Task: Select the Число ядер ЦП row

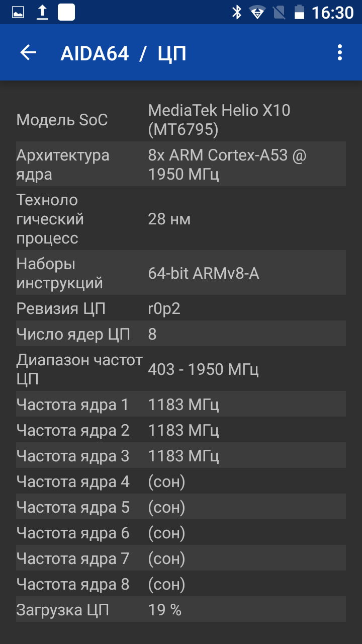Action: pyautogui.click(x=181, y=334)
